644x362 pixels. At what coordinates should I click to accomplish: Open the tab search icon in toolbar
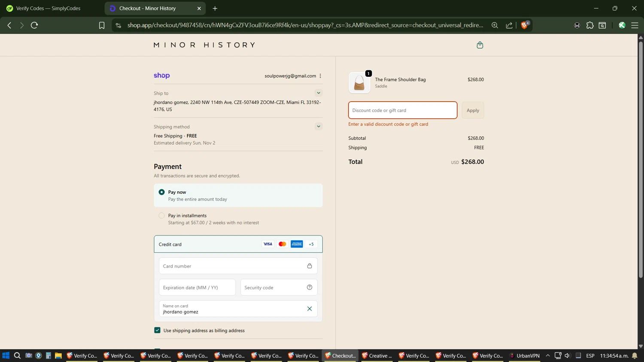(602, 25)
